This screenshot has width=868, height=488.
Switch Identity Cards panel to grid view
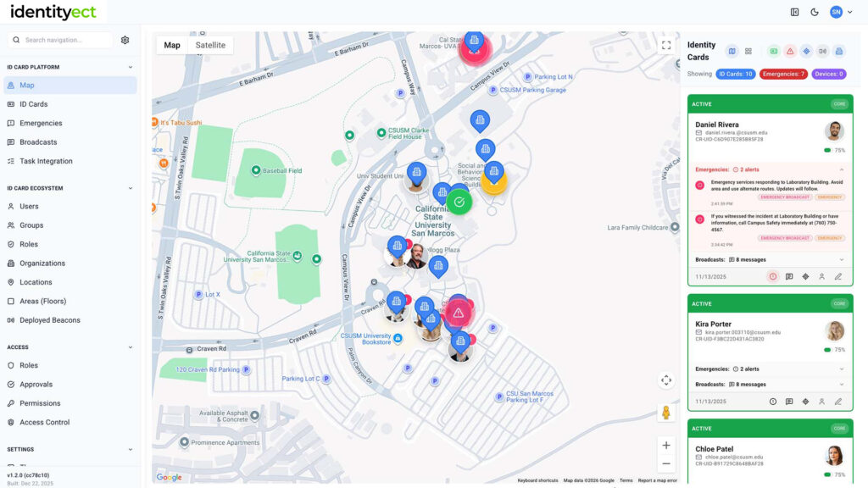pos(748,52)
